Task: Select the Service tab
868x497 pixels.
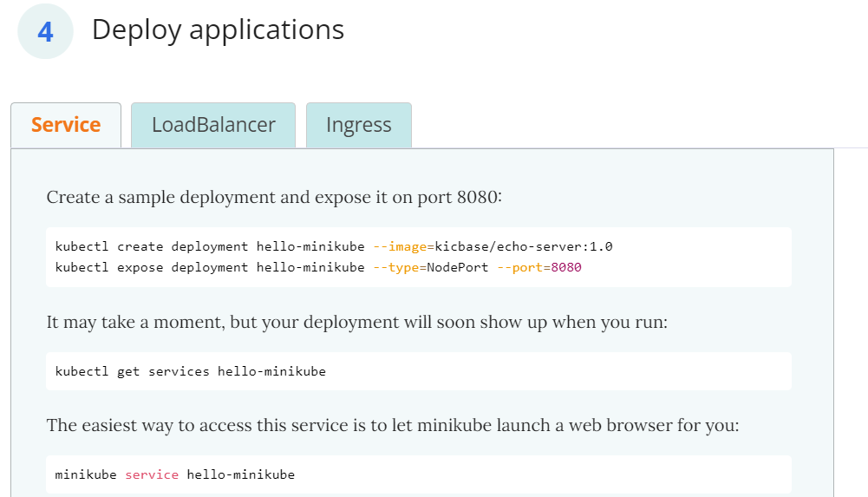Action: 66,125
